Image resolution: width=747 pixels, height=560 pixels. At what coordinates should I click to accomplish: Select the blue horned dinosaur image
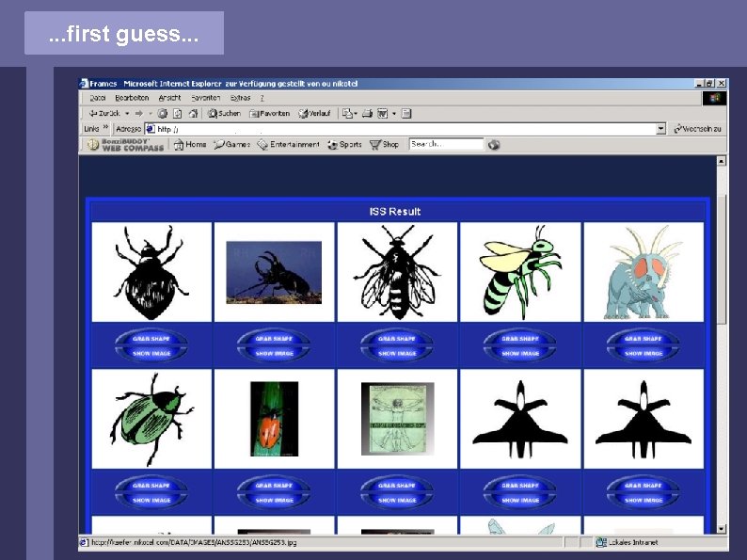644,272
